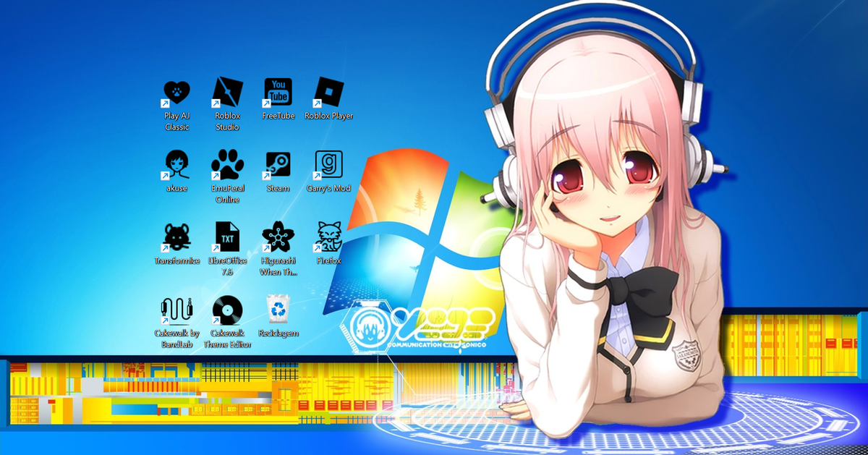Click the Reciclagem recycle bin icon
Image resolution: width=868 pixels, height=455 pixels.
[x=278, y=310]
